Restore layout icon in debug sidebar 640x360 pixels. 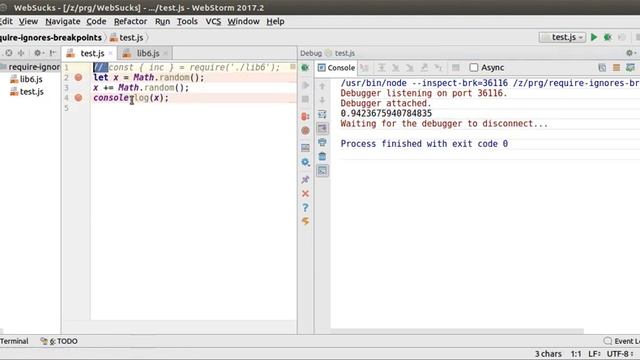point(305,147)
